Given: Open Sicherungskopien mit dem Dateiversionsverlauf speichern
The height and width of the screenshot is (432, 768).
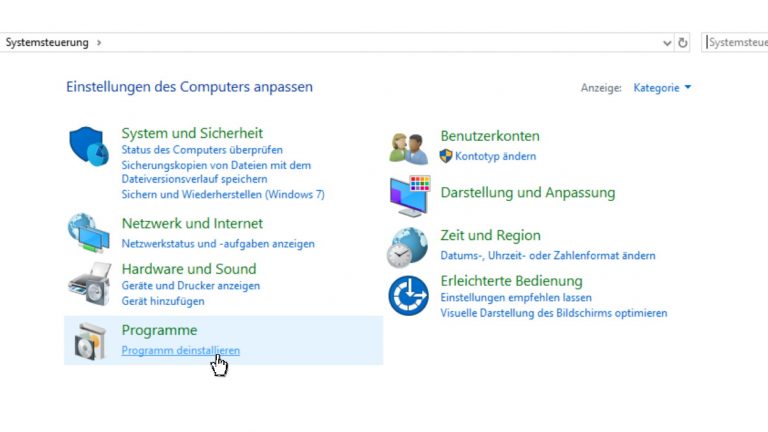Looking at the screenshot, I should click(x=216, y=172).
